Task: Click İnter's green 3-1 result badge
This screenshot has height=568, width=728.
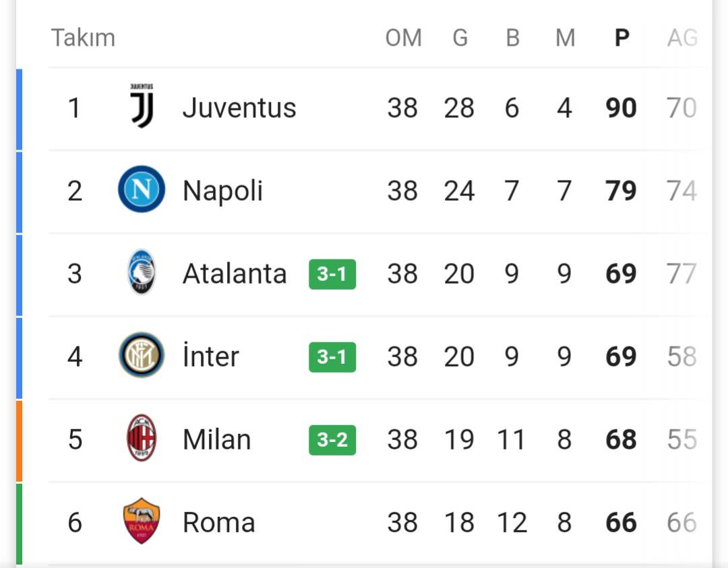Action: (332, 357)
